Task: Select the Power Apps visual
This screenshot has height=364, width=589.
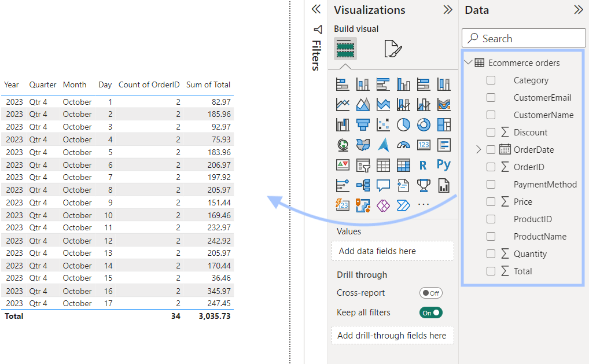Action: click(x=383, y=205)
